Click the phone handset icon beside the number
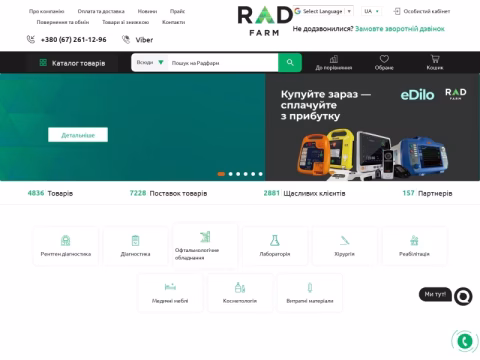480x360 pixels. tap(31, 40)
